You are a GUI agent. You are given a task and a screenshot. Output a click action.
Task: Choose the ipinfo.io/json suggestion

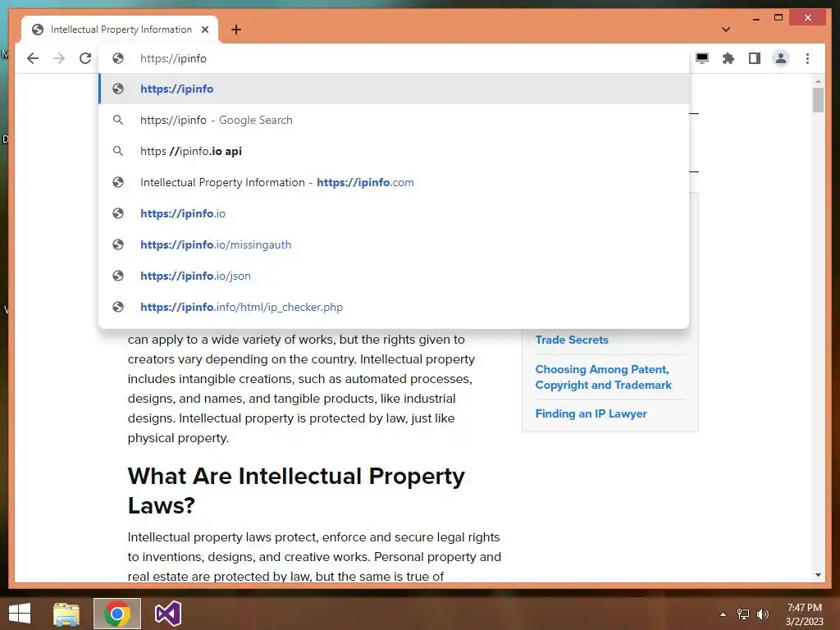(394, 276)
